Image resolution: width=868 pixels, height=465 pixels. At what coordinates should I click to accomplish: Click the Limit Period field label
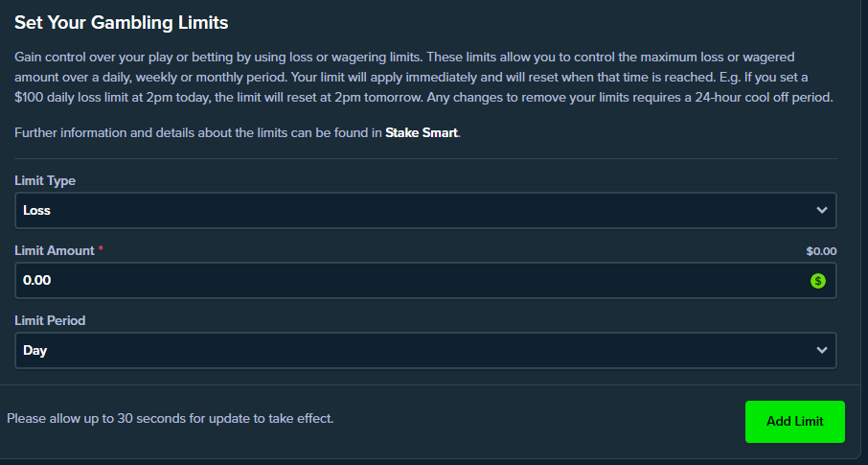50,320
